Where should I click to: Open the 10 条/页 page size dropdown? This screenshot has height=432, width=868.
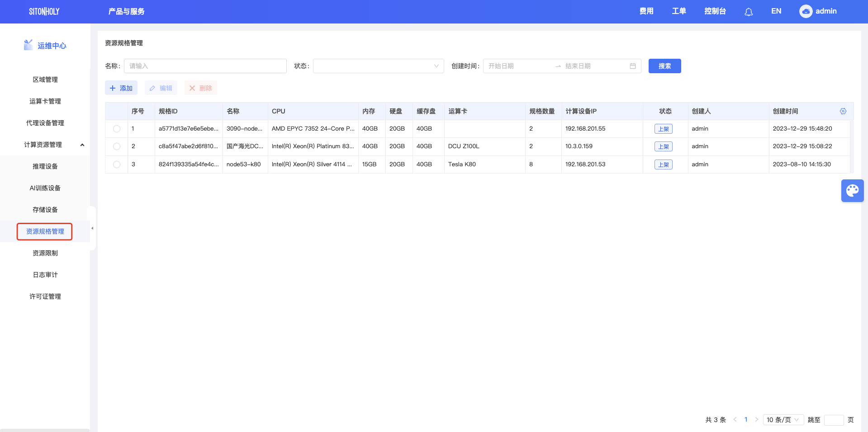click(x=783, y=420)
